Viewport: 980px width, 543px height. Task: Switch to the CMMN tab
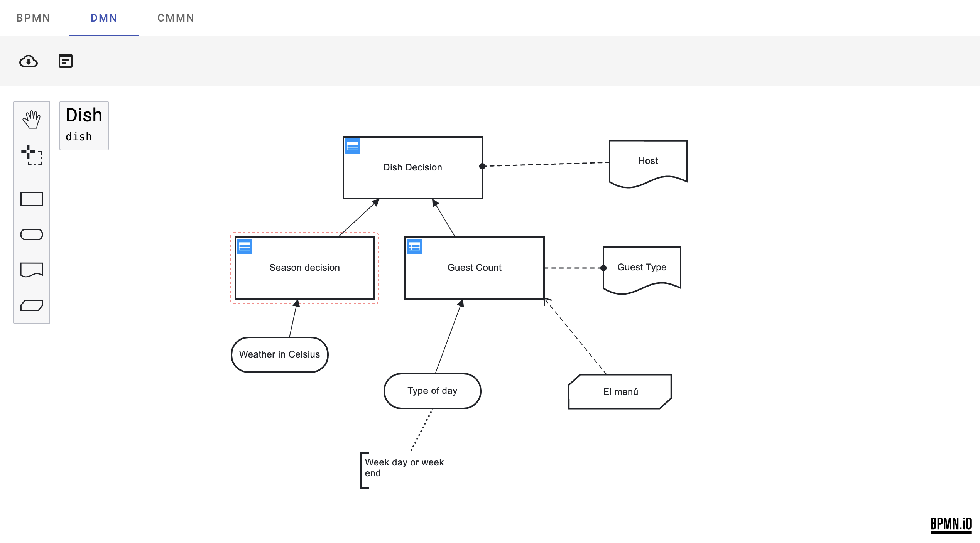pyautogui.click(x=176, y=18)
